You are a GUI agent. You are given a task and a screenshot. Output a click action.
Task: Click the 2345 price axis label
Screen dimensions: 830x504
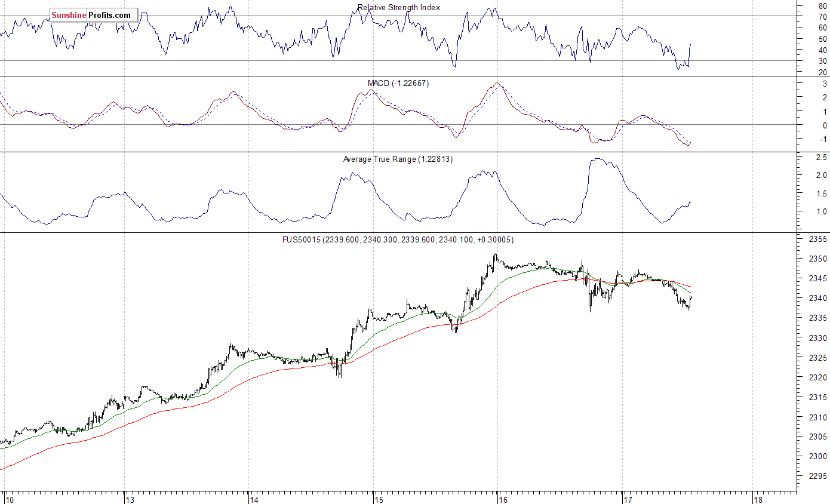click(817, 279)
